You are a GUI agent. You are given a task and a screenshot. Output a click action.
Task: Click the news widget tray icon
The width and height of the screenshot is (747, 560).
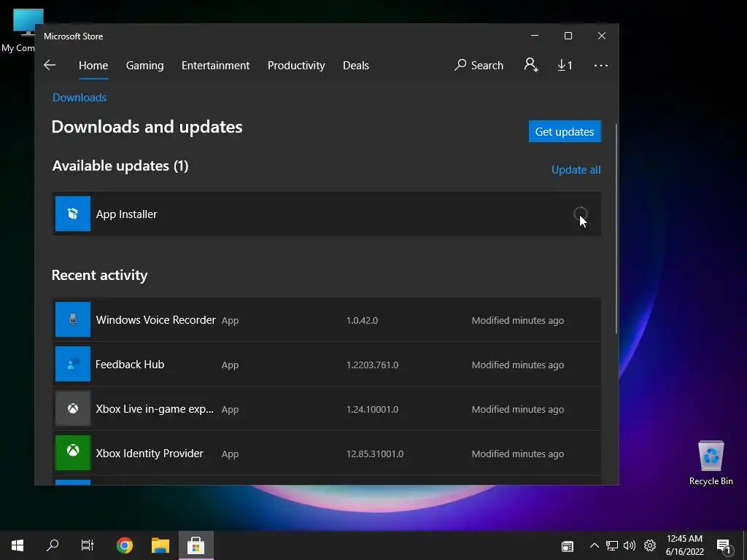coord(567,546)
